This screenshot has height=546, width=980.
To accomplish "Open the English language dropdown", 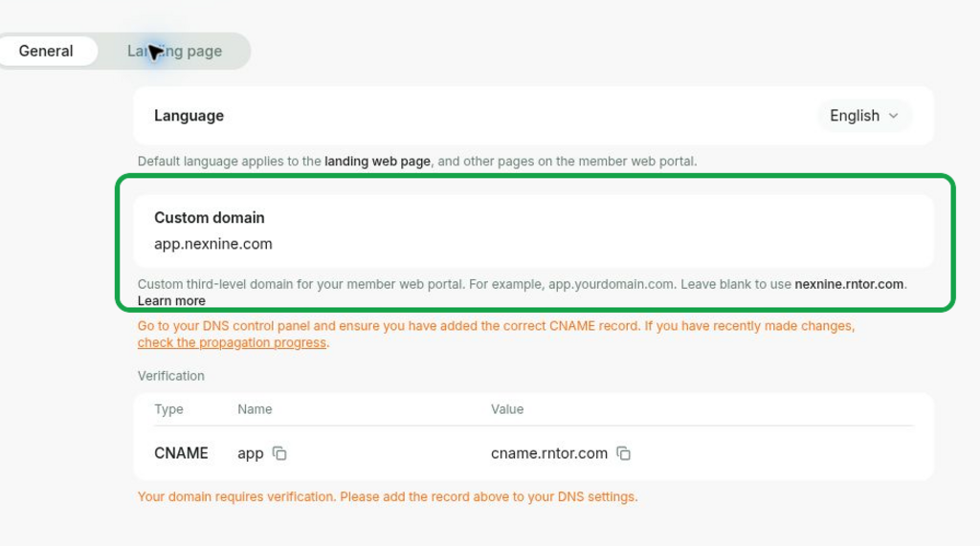I will [864, 116].
